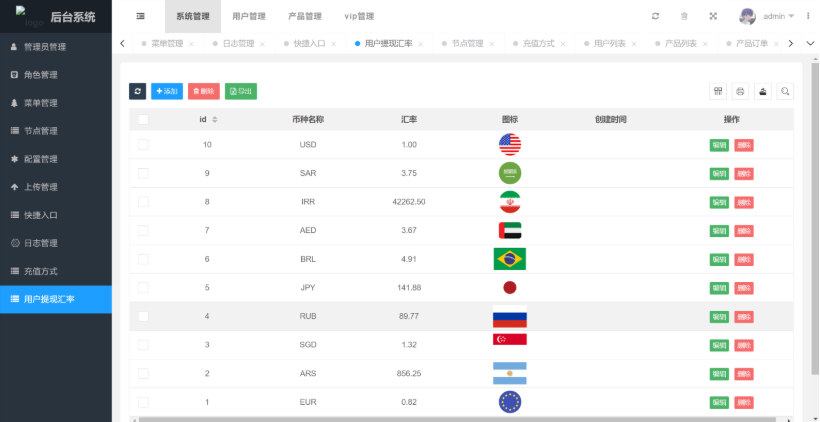
Task: Check the USD row checkbox
Action: 143,145
